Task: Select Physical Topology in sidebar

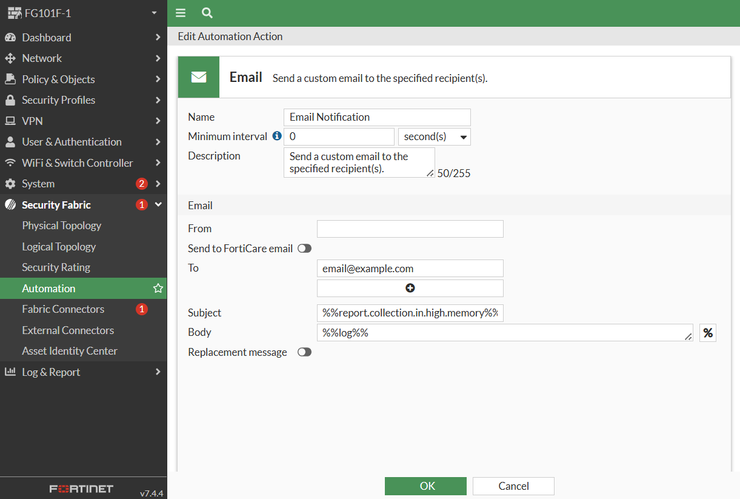Action: tap(62, 226)
